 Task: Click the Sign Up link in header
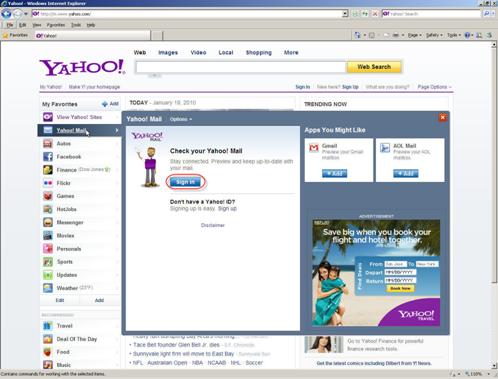pyautogui.click(x=350, y=87)
